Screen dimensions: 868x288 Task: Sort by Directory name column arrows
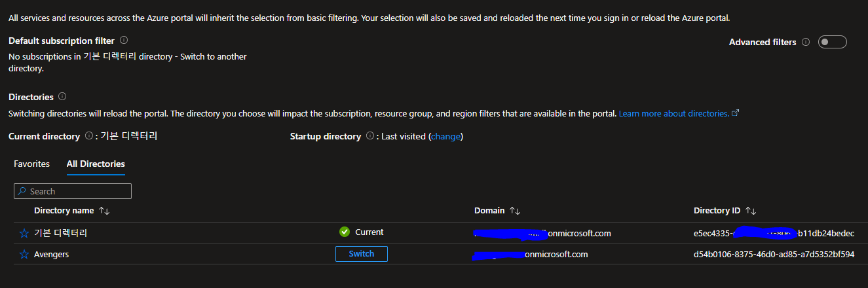point(104,211)
